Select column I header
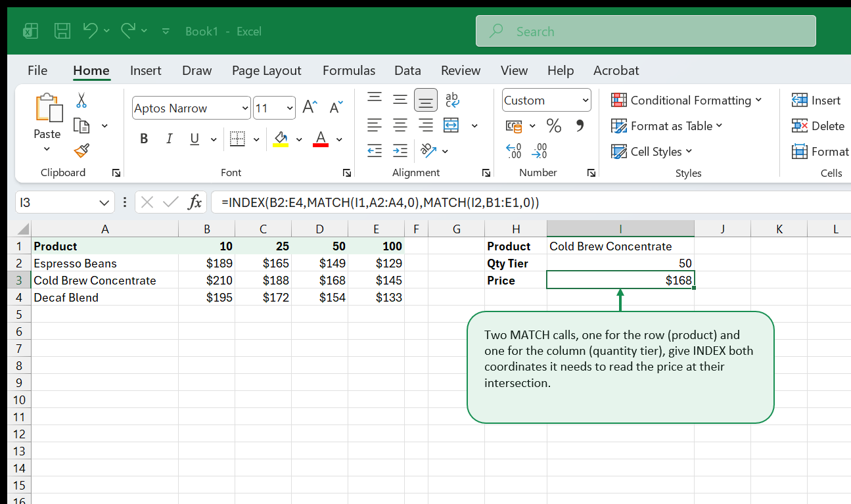The height and width of the screenshot is (504, 851). click(620, 229)
